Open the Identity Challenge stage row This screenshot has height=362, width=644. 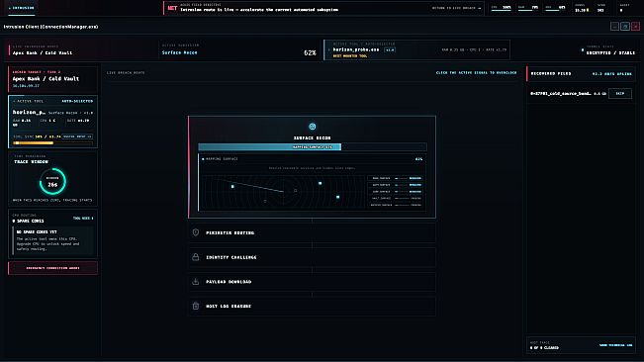313,257
